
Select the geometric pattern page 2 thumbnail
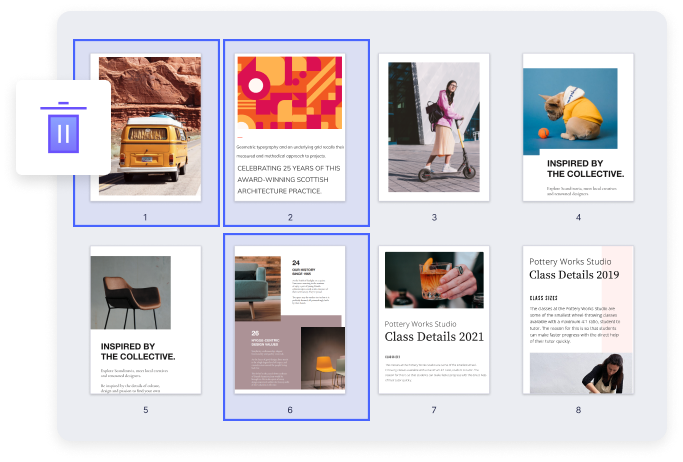(x=289, y=127)
